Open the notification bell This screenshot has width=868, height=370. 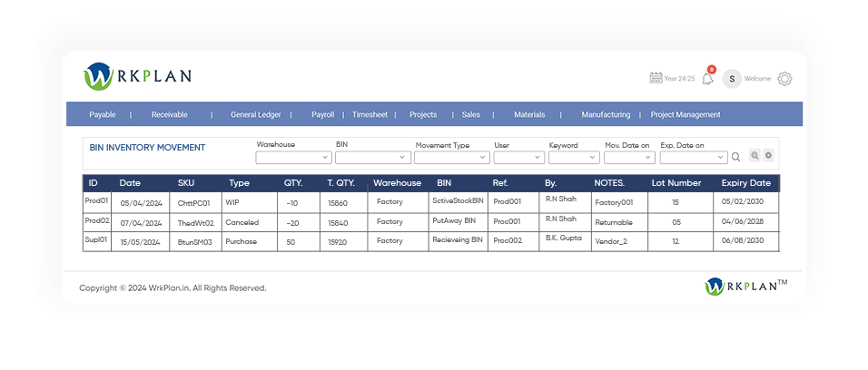(707, 79)
